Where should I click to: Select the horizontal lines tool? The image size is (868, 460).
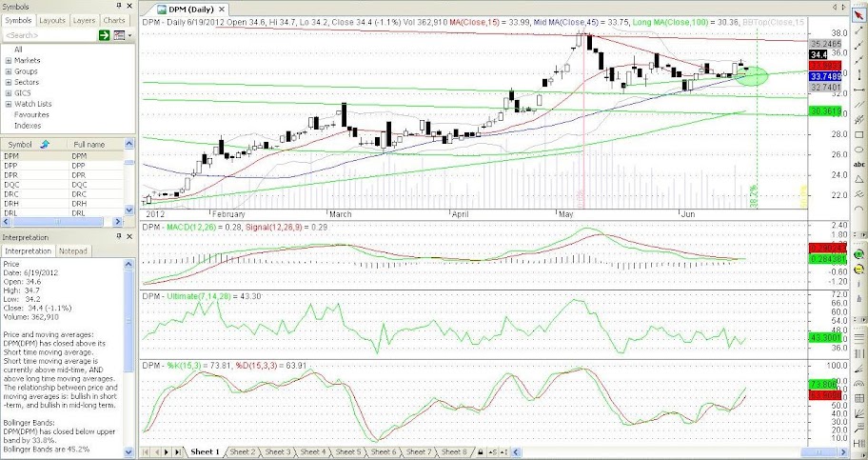coord(859,337)
